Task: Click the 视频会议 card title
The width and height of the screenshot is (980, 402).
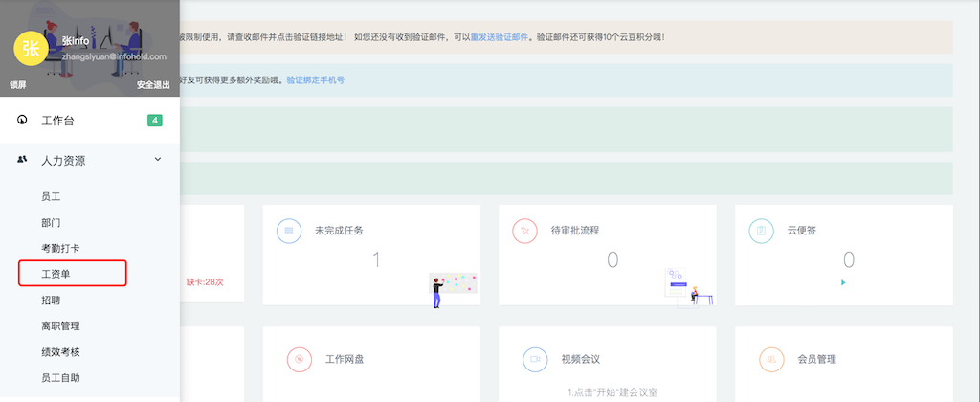Action: click(581, 360)
